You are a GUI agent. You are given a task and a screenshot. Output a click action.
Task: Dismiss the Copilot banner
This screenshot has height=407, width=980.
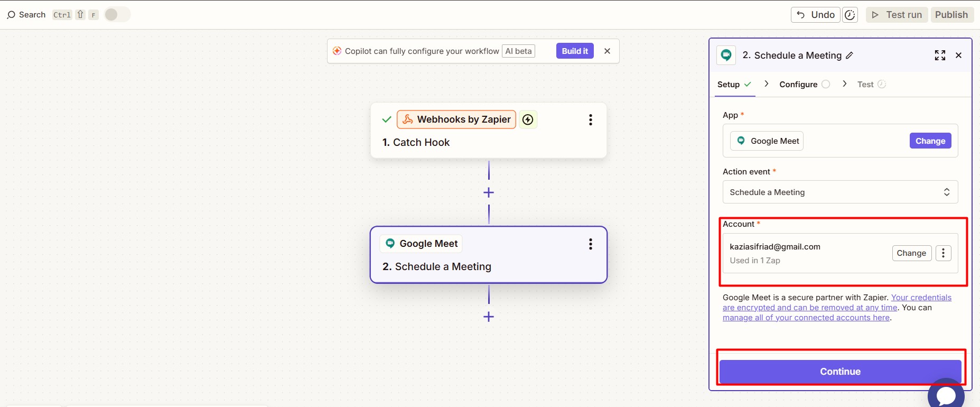[x=607, y=51]
